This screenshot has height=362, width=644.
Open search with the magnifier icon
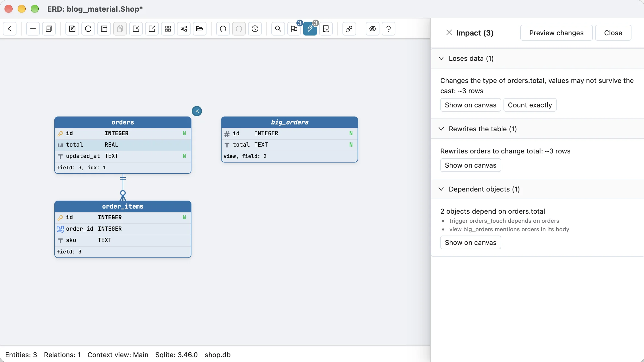278,29
